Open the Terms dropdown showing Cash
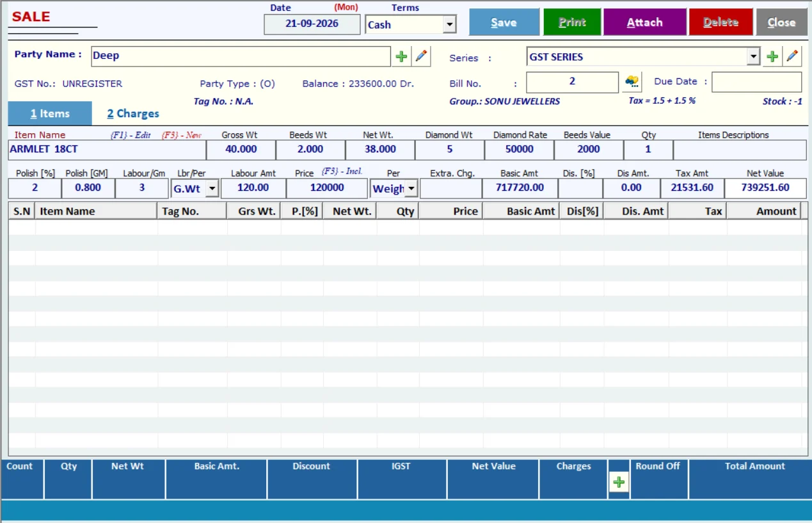Viewport: 812px width, 523px height. pyautogui.click(x=449, y=25)
